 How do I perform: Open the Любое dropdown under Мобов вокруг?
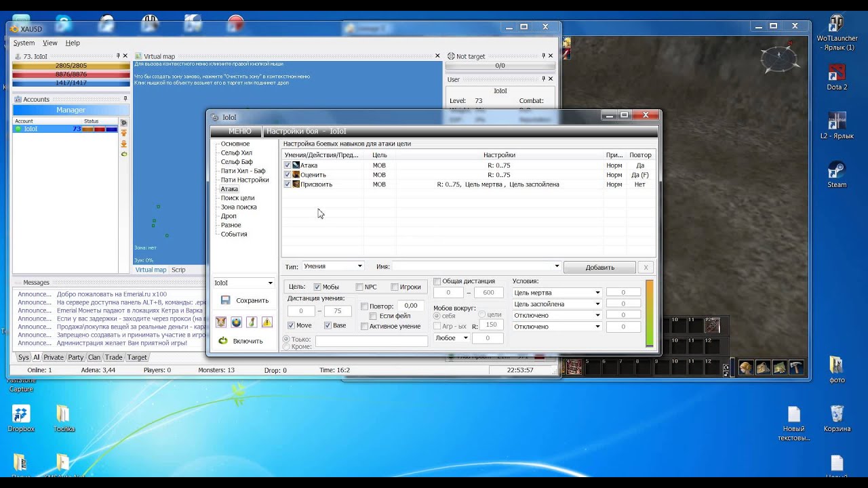pos(452,338)
